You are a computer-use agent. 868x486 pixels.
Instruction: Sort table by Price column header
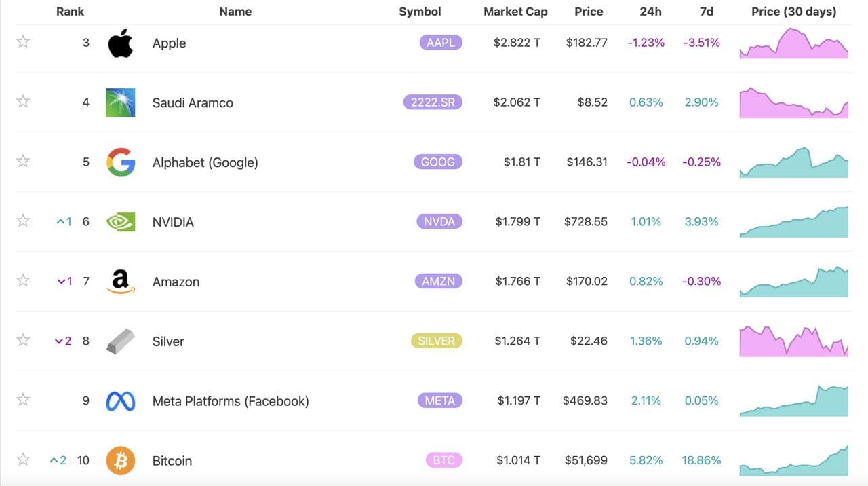(x=589, y=12)
